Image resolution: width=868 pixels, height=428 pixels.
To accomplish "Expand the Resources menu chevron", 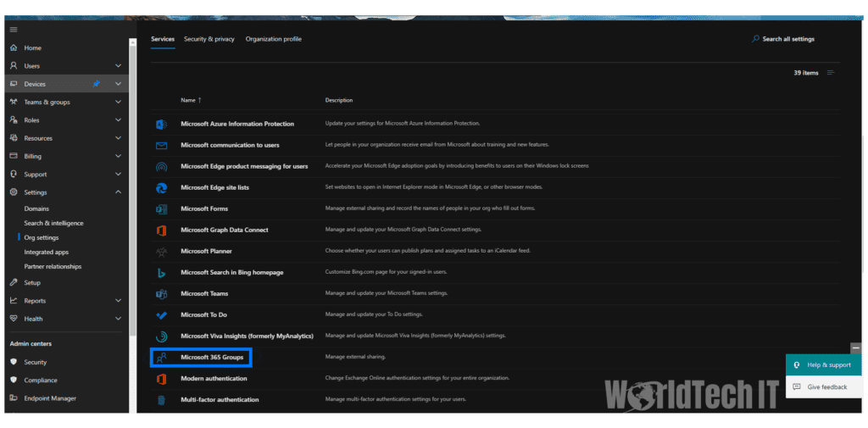I will (x=118, y=138).
